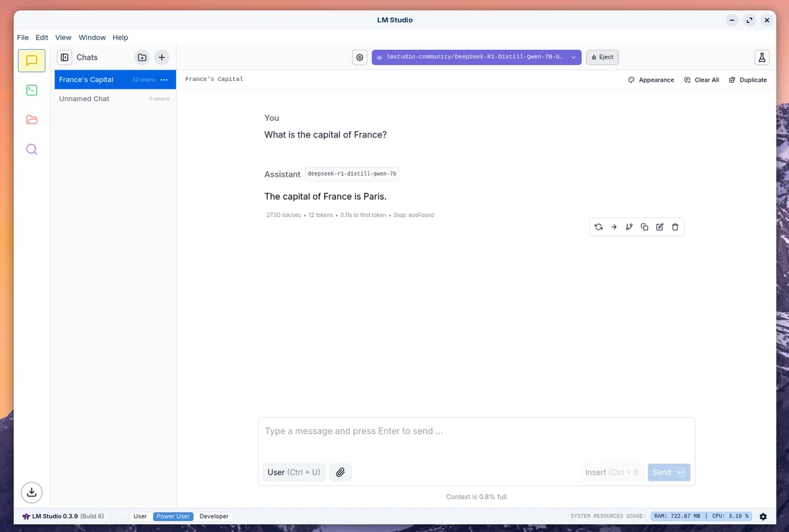Open the Edit menu

(x=42, y=37)
